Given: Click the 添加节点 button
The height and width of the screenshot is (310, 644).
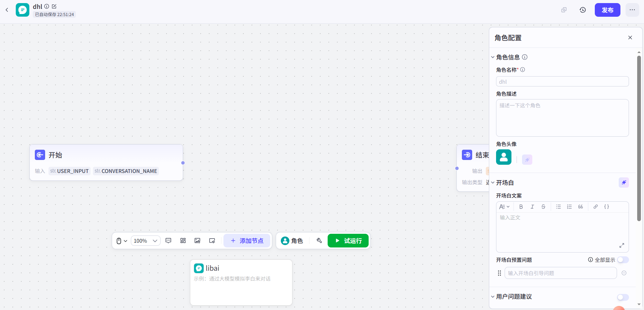Looking at the screenshot, I should coord(247,241).
